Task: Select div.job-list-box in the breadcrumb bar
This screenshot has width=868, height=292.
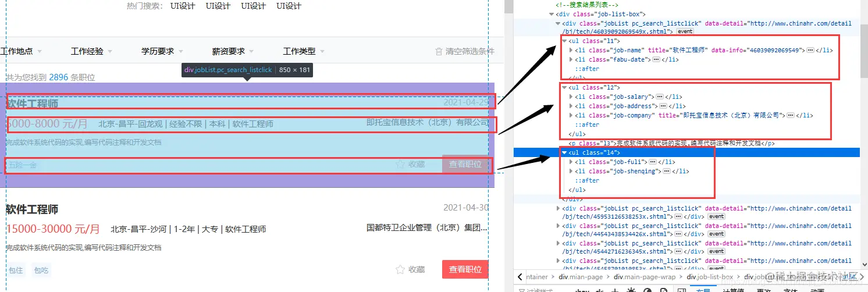Action: point(710,277)
